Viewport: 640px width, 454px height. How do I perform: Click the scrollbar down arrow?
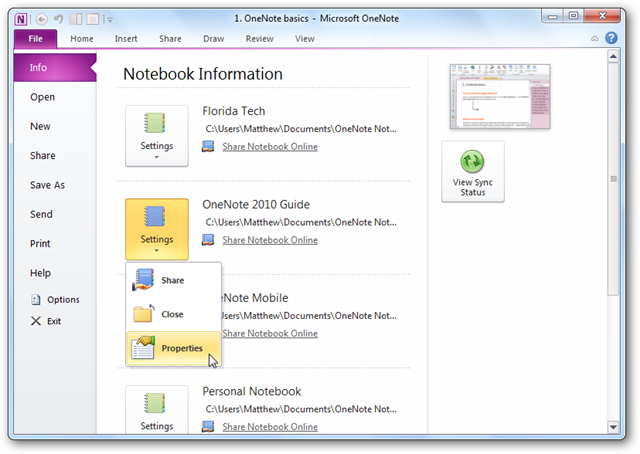(613, 427)
